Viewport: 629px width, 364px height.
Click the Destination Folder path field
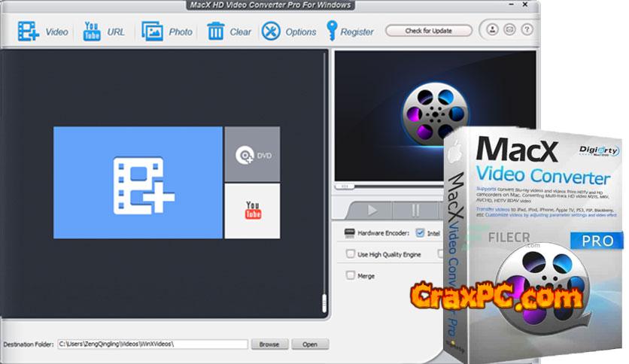[x=152, y=344]
